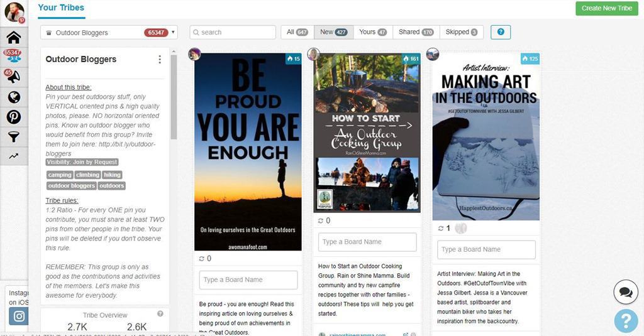
Task: Open the chat bubbles support icon
Action: click(626, 291)
